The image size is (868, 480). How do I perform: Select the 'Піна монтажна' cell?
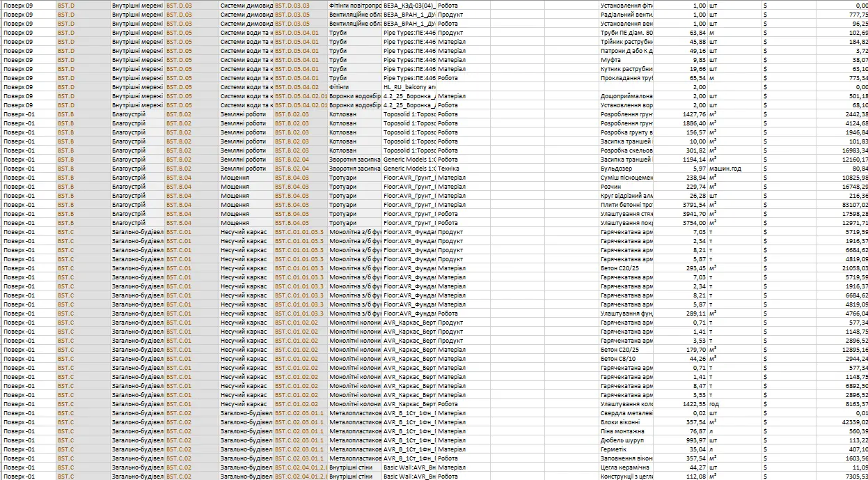click(626, 431)
